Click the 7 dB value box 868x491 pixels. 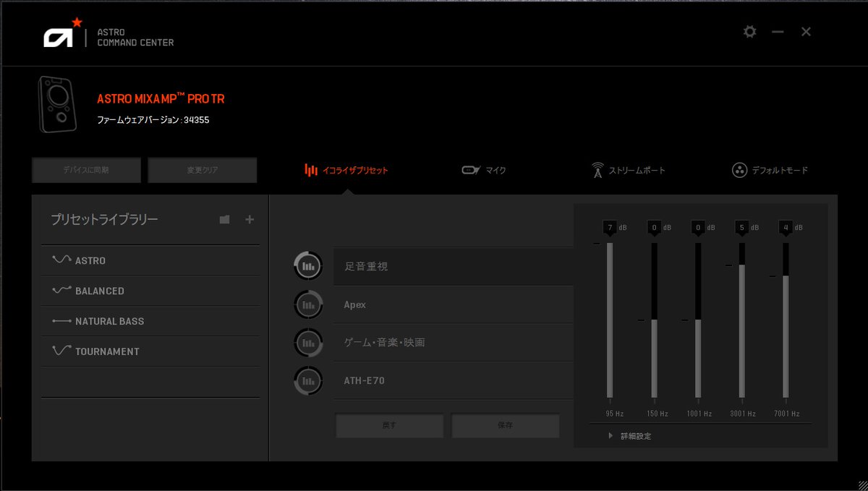[610, 227]
